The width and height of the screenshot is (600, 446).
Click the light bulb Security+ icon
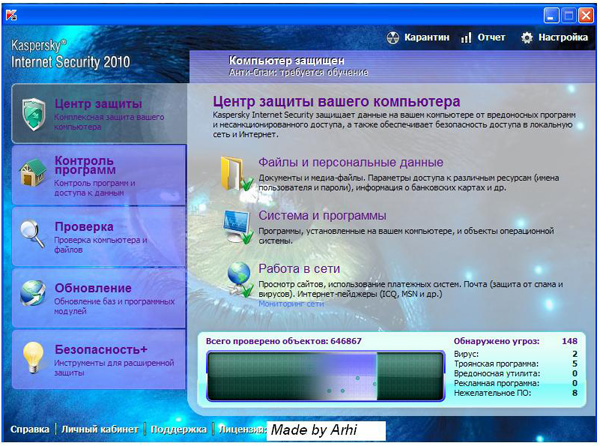click(x=33, y=357)
